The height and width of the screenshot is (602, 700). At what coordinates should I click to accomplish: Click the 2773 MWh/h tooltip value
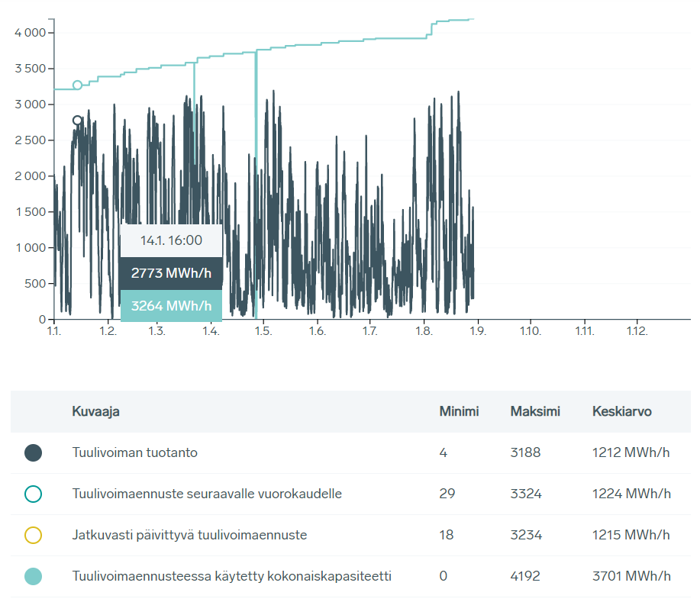(x=171, y=273)
